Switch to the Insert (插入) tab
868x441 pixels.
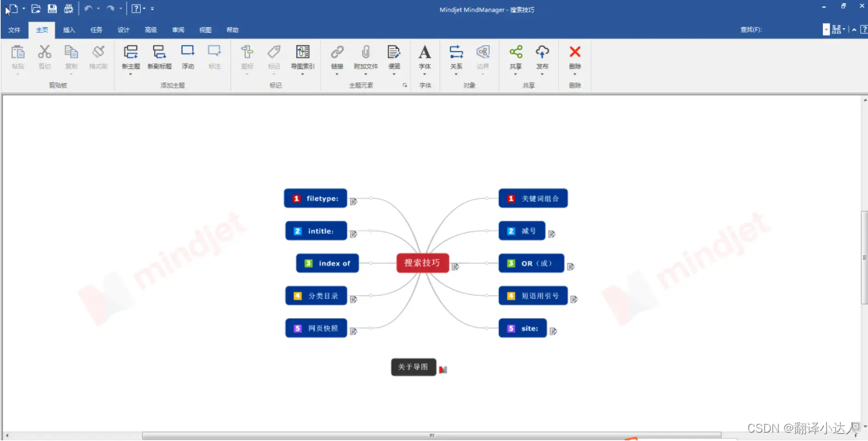(69, 30)
